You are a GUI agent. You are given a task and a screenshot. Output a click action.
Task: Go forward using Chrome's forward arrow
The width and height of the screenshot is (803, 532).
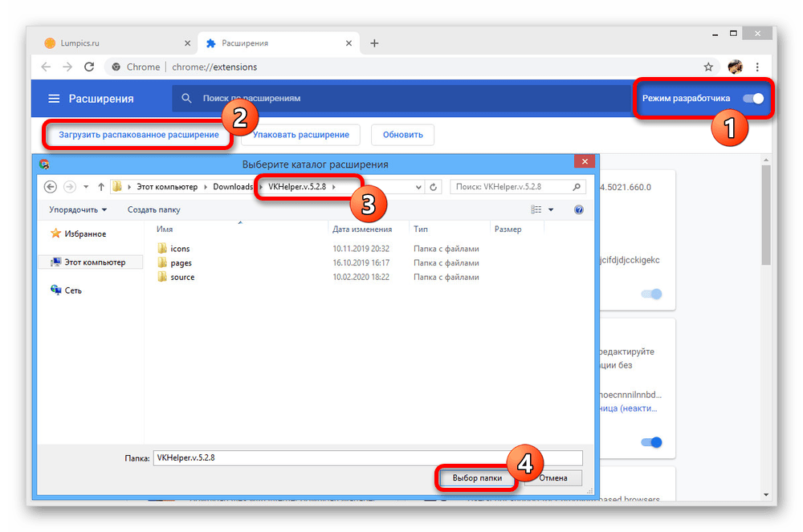click(x=67, y=67)
